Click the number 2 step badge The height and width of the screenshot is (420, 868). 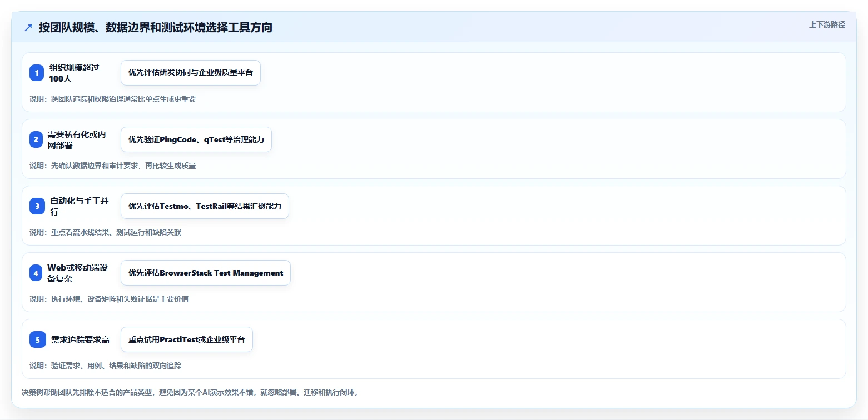point(36,139)
